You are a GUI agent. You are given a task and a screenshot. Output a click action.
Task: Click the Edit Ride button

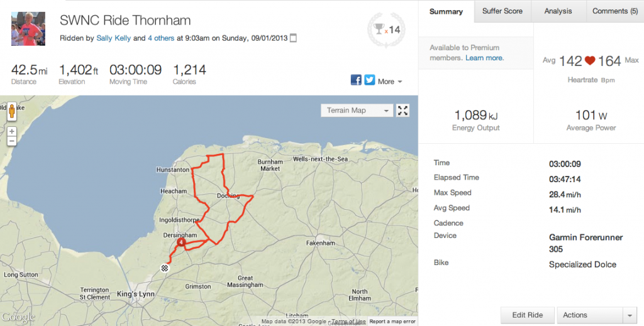point(528,315)
